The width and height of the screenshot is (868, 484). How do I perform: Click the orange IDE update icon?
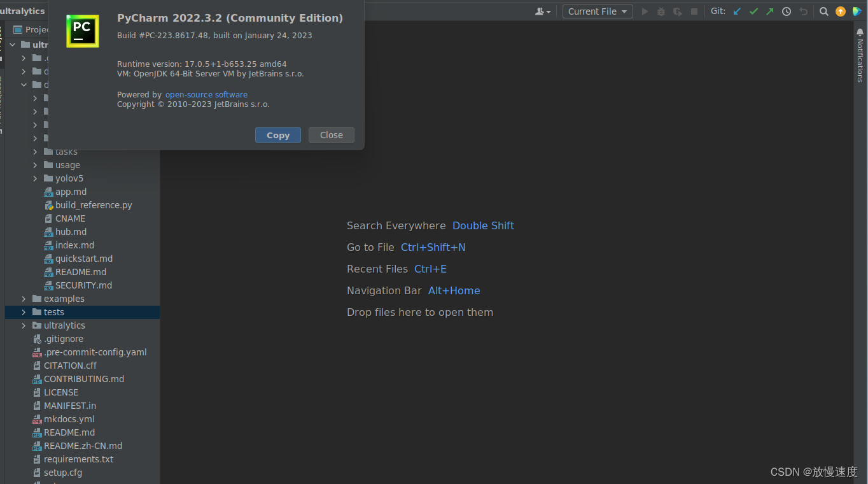(x=841, y=11)
